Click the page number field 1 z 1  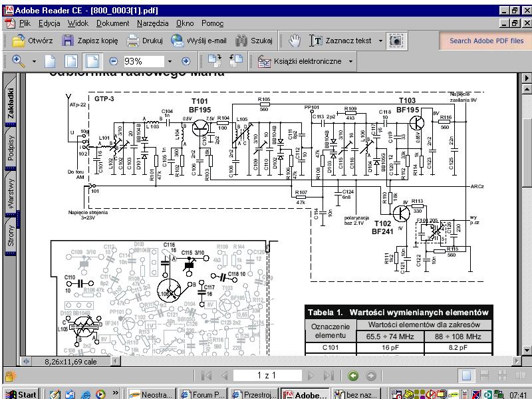click(x=267, y=376)
